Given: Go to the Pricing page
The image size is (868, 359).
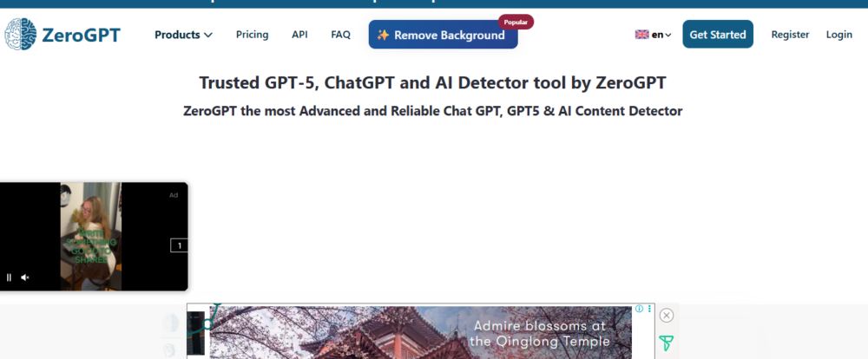Looking at the screenshot, I should point(252,35).
